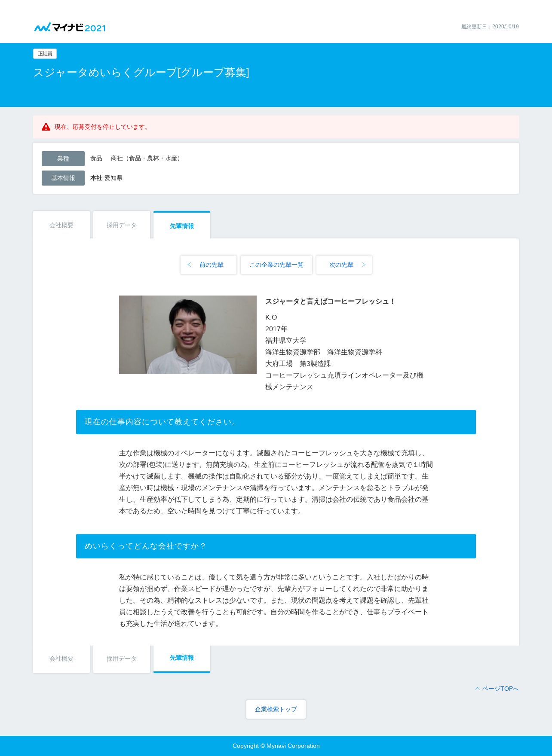
Task: Click the 企業検索トップ button
Action: 276,709
